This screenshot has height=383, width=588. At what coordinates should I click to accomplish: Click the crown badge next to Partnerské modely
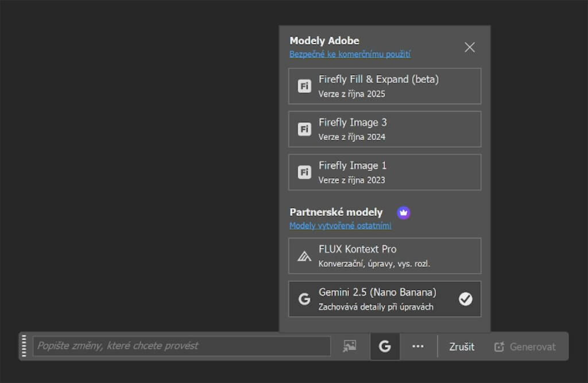click(x=404, y=212)
